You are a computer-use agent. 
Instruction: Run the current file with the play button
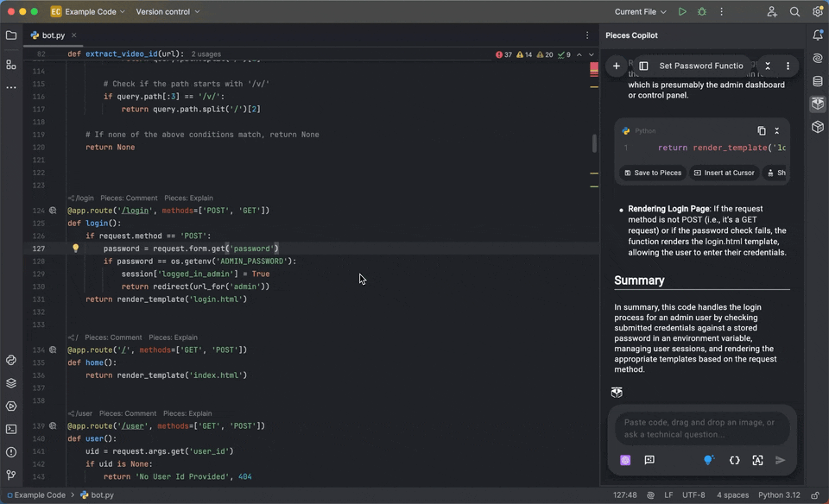[x=682, y=11]
